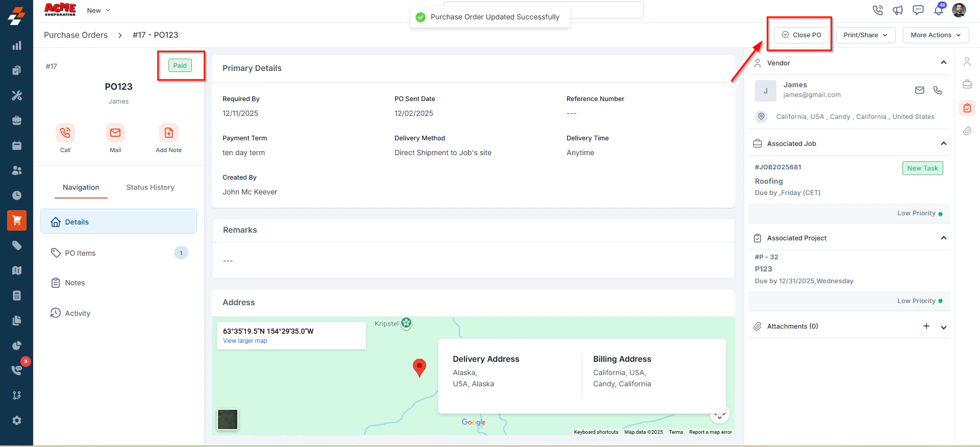Open the New dropdown in top bar

tap(99, 10)
